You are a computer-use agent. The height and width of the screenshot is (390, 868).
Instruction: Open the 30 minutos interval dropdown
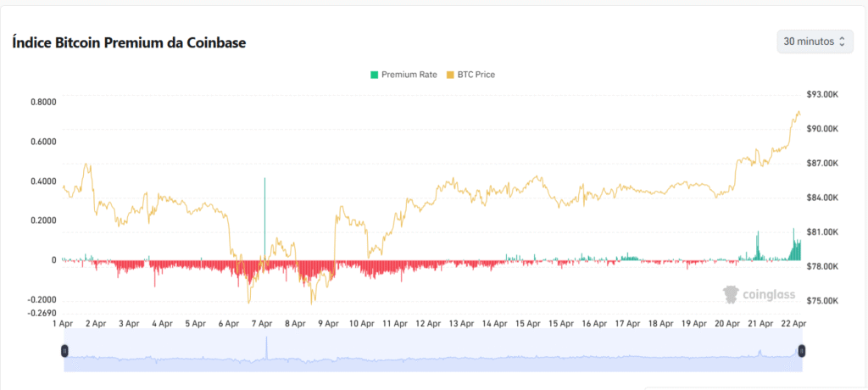coord(815,42)
